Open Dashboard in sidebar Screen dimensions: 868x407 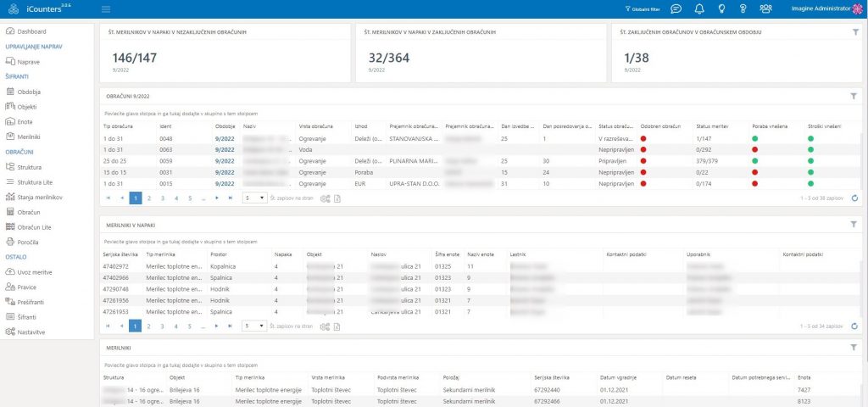click(x=31, y=31)
